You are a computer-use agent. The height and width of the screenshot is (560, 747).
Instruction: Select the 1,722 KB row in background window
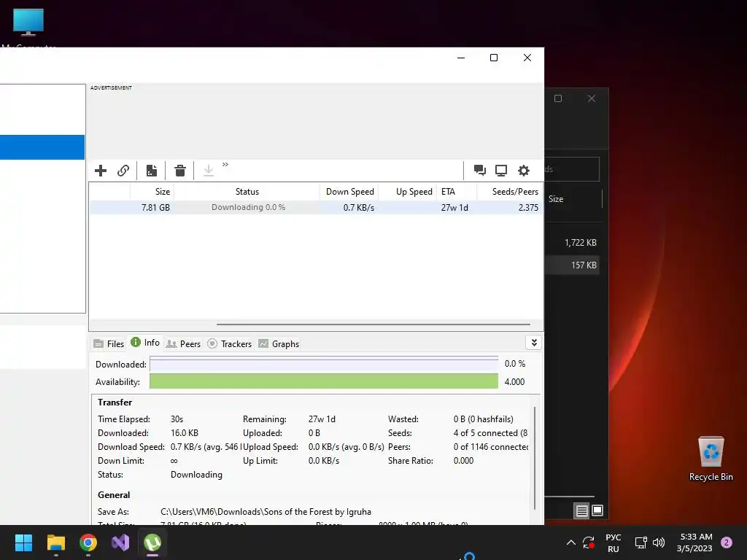572,242
